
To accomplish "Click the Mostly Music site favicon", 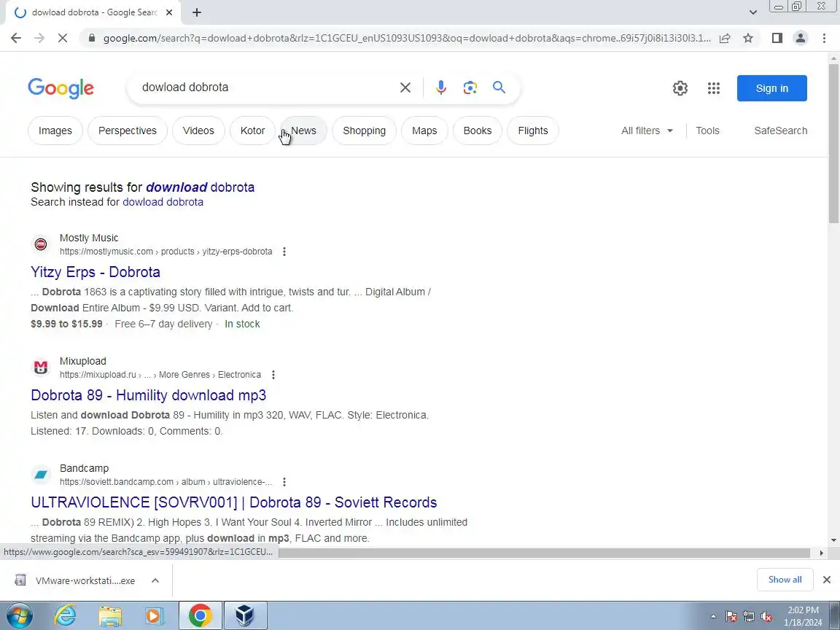I will click(x=41, y=244).
